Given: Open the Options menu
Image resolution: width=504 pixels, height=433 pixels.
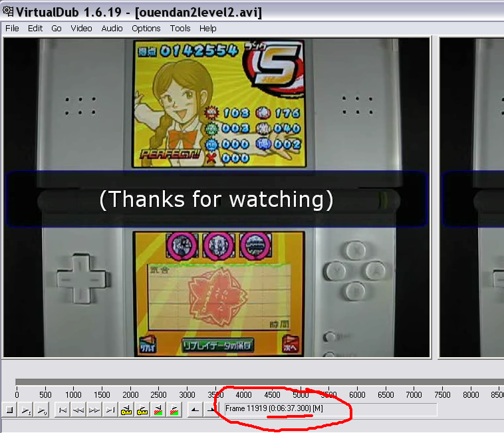Looking at the screenshot, I should [x=146, y=29].
